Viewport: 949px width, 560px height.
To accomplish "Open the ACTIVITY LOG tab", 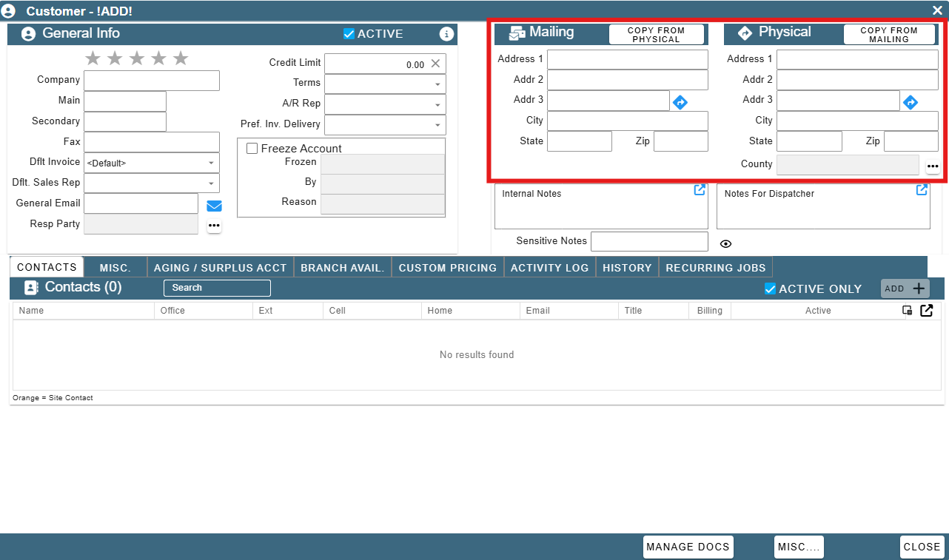I will 550,268.
